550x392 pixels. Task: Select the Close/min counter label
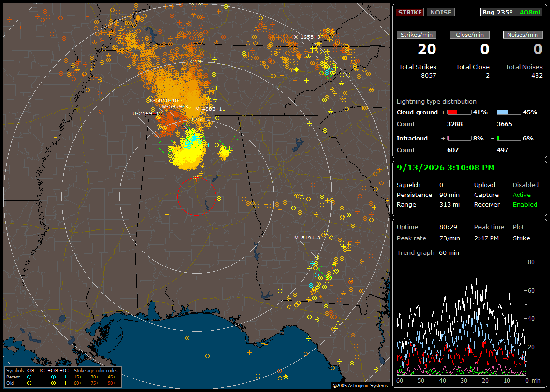(470, 35)
